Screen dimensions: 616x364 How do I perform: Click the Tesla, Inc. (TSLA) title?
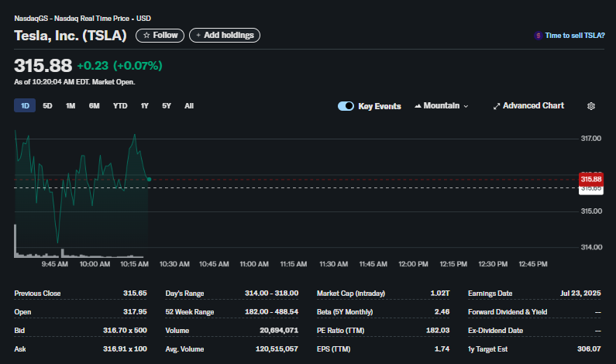coord(71,36)
